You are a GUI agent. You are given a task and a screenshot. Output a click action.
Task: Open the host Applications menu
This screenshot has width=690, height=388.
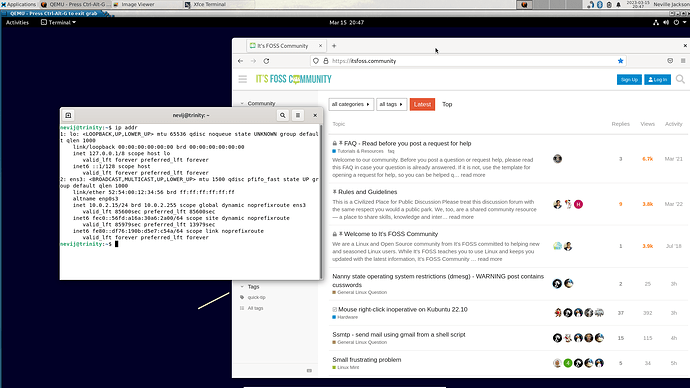[18, 4]
